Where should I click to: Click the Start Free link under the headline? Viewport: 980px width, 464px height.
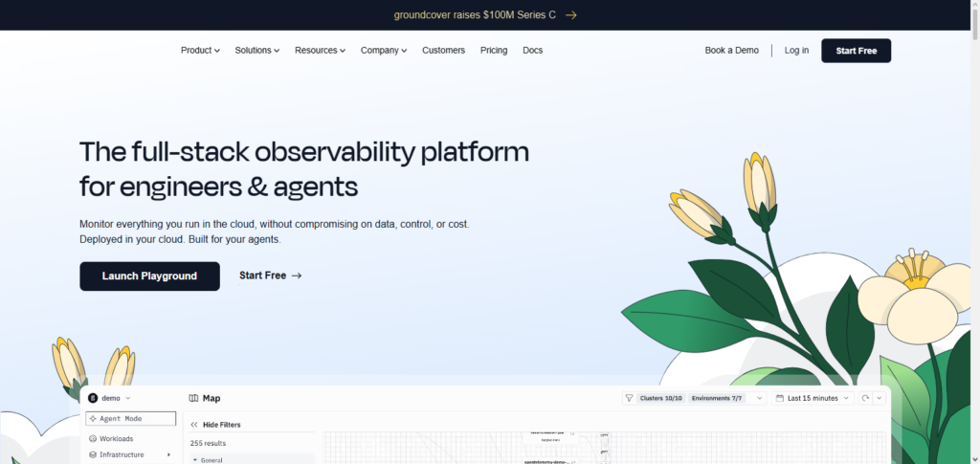[270, 276]
